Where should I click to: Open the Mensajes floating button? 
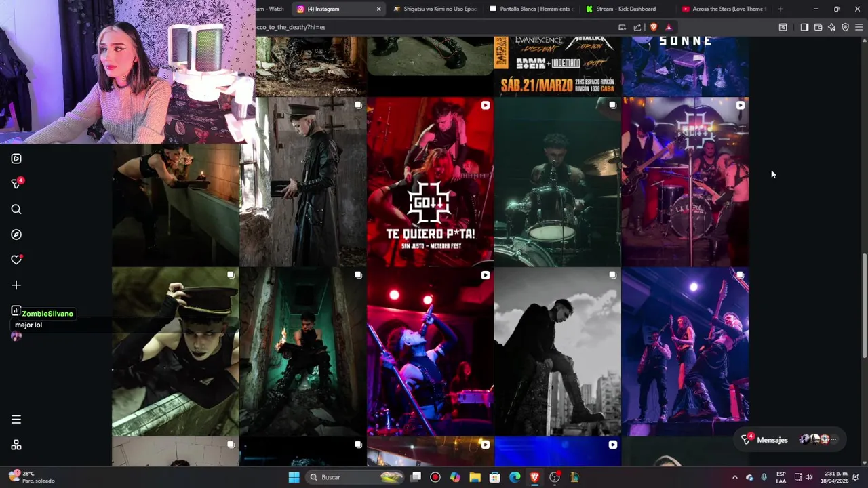tap(791, 439)
